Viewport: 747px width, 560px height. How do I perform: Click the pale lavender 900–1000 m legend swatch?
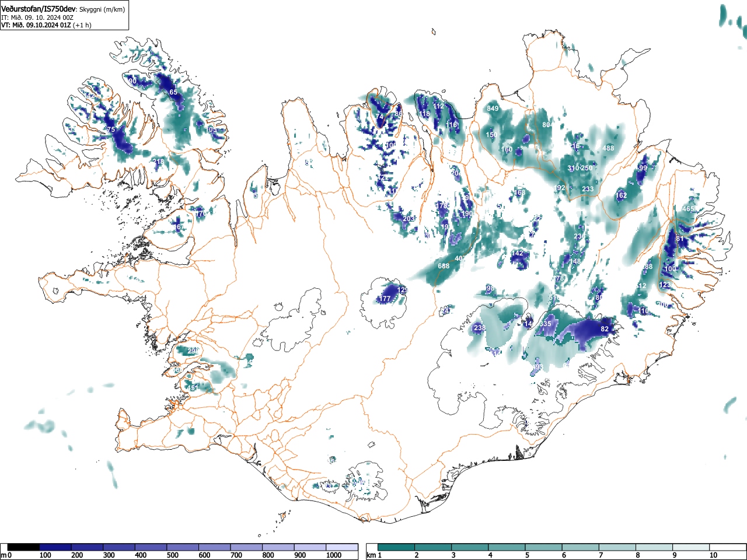310,547
